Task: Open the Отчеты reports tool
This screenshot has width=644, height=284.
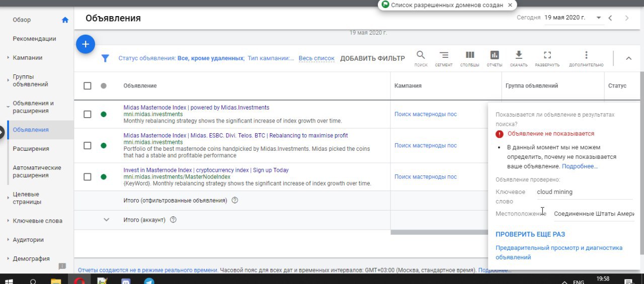Action: (495, 58)
